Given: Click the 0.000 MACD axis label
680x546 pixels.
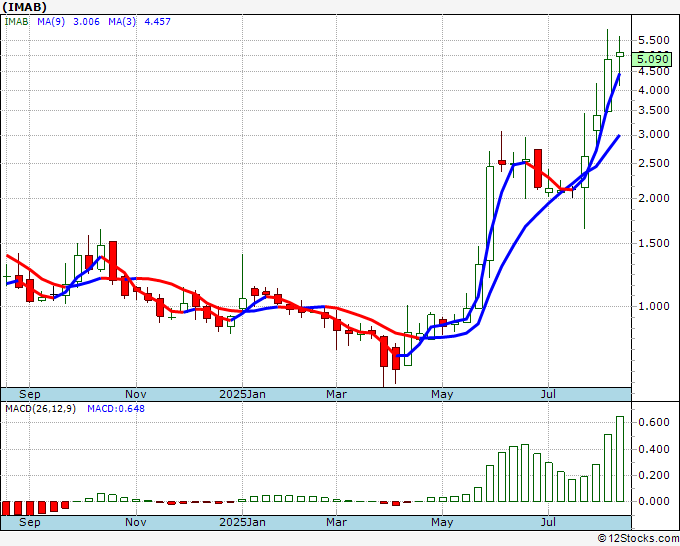Looking at the screenshot, I should (654, 501).
